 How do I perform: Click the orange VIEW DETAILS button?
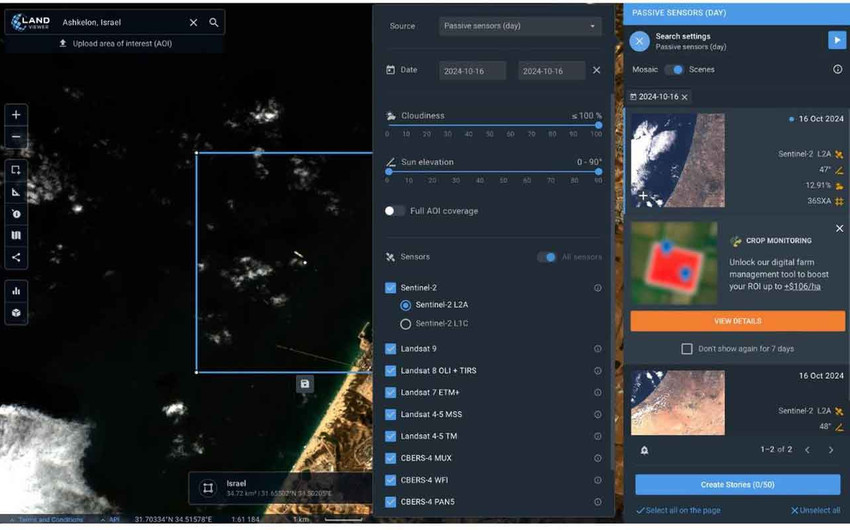pos(737,321)
